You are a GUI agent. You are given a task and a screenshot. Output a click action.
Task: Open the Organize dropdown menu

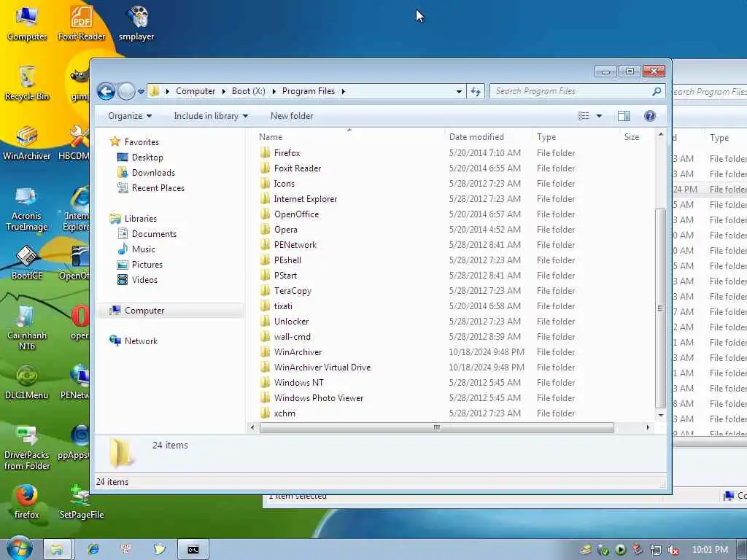coord(130,116)
